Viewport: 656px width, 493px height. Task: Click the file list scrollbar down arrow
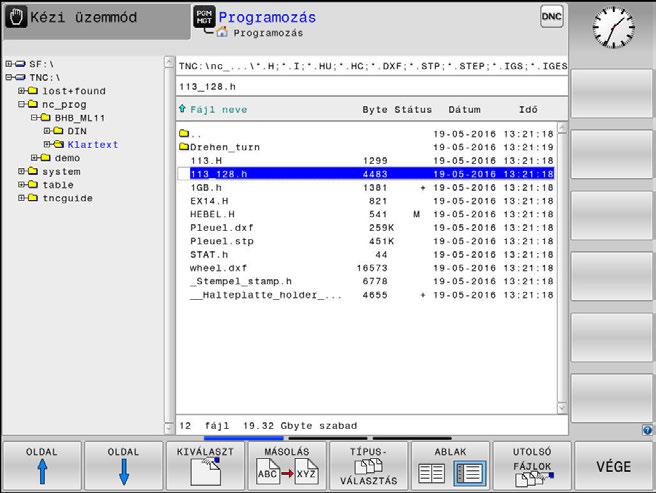[562, 407]
